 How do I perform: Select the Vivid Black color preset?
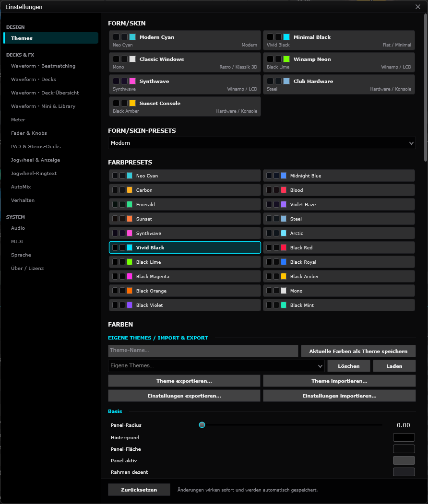[185, 247]
